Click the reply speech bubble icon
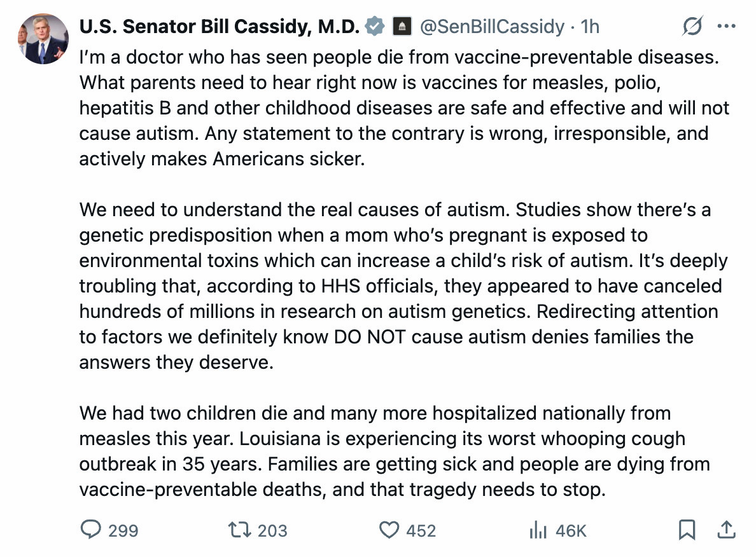The width and height of the screenshot is (756, 557). tap(90, 530)
